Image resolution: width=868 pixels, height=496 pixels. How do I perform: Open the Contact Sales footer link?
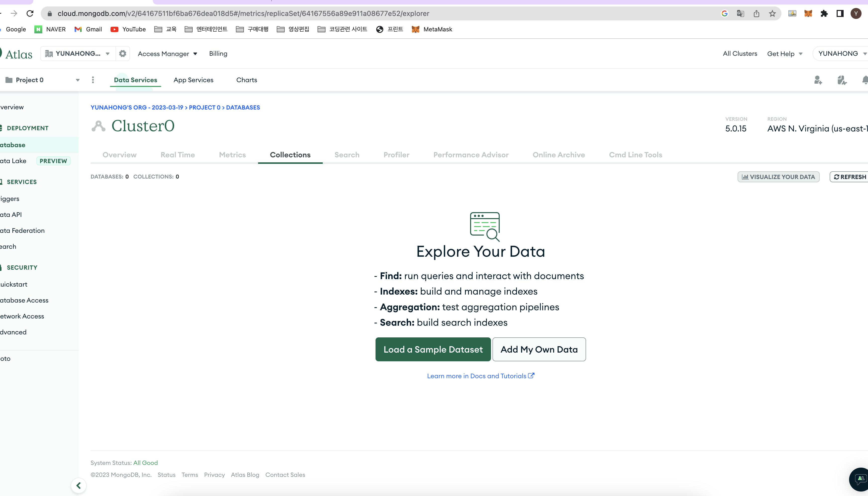(285, 475)
